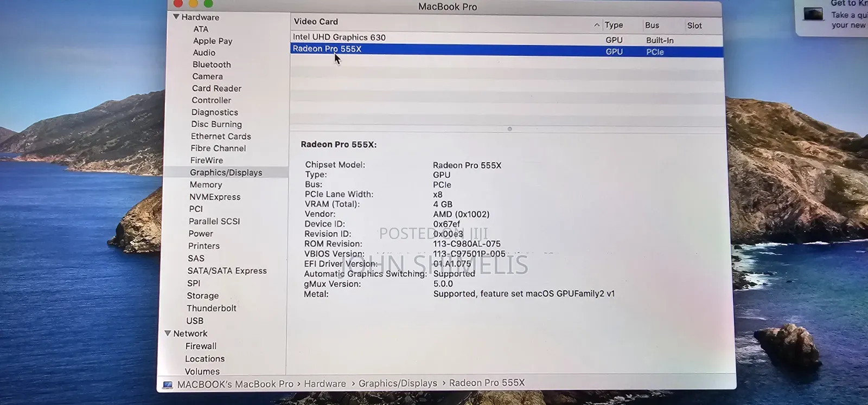Click the laptop icon in path bar
This screenshot has width=868, height=405.
(x=168, y=385)
